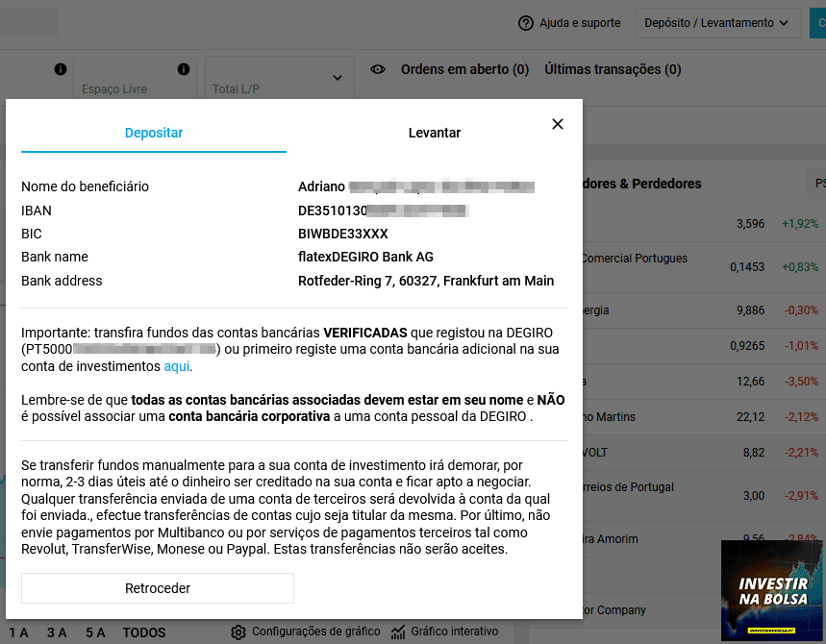Image resolution: width=826 pixels, height=644 pixels.
Task: Click the Investir na Bolsa thumbnail
Action: click(x=771, y=590)
